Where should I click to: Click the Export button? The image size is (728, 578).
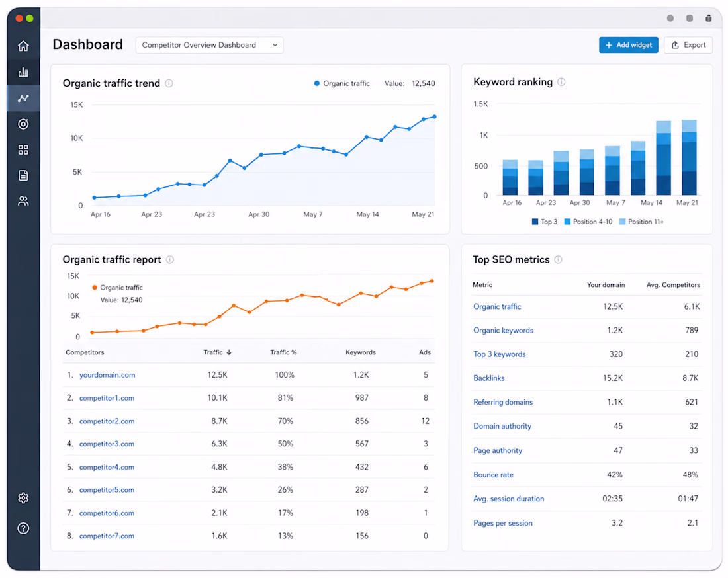pyautogui.click(x=688, y=45)
